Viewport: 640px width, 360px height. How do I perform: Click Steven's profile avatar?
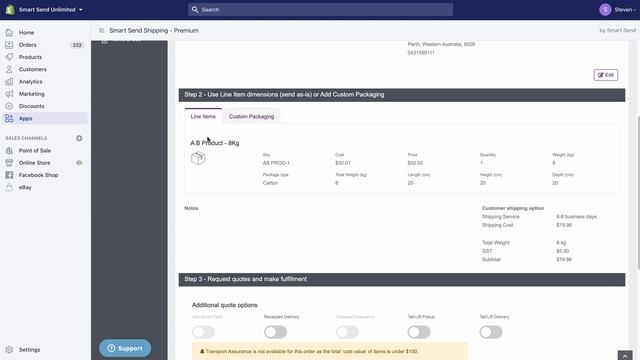pos(605,9)
